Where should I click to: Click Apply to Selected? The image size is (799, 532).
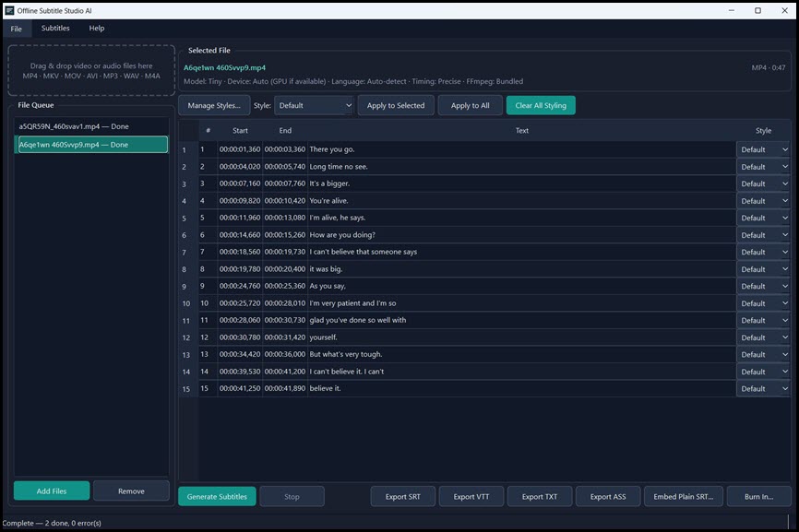pos(396,105)
